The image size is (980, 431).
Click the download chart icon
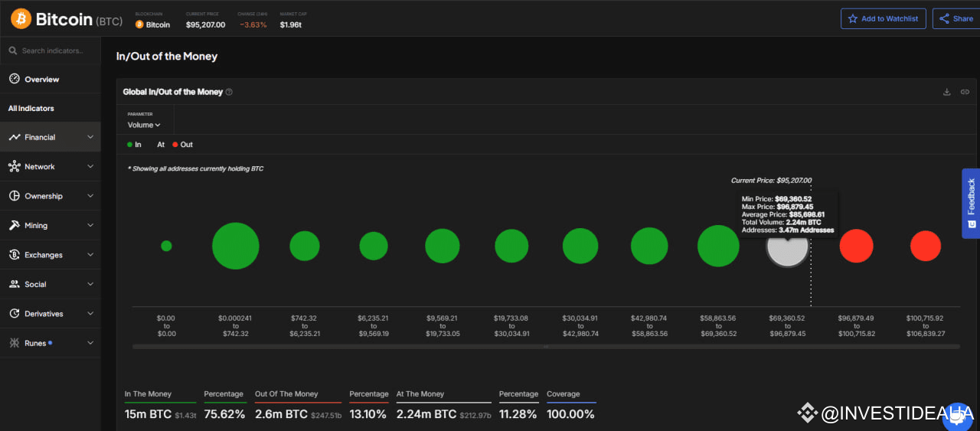pos(946,92)
